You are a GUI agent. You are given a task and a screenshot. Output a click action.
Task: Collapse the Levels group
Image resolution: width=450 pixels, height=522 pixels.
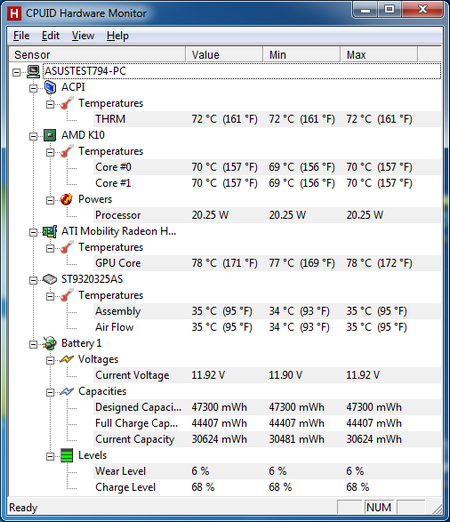pos(50,456)
